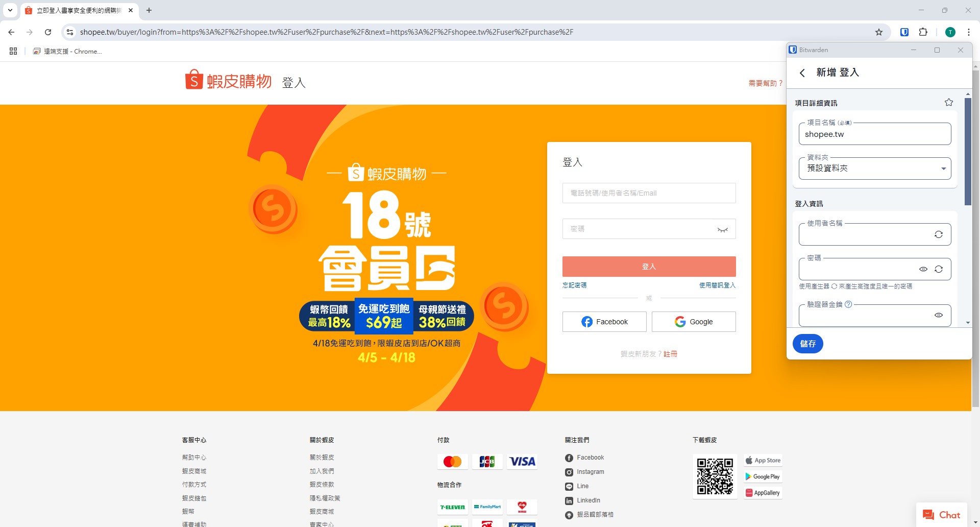This screenshot has width=980, height=527.
Task: Open Chrome's three-dot menu
Action: coord(969,32)
